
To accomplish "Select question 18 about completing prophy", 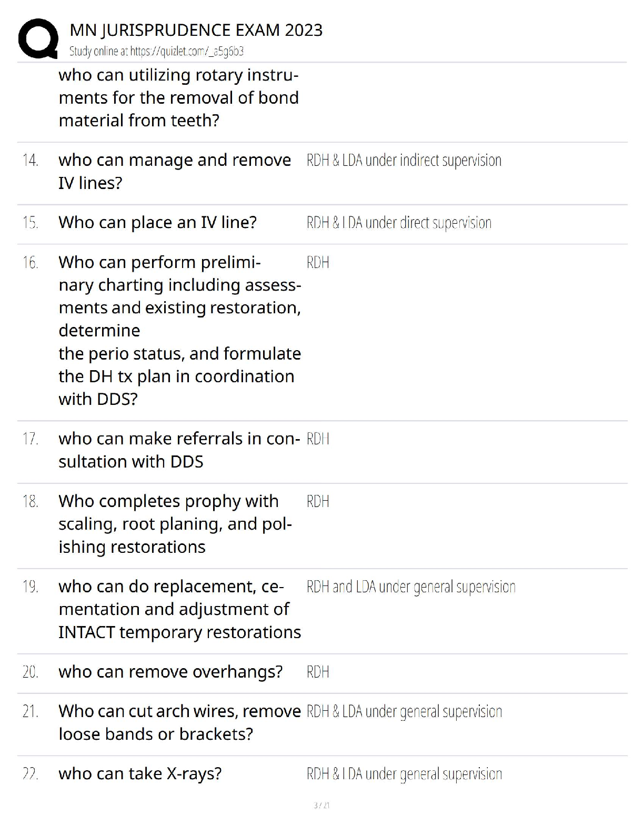I will point(174,523).
